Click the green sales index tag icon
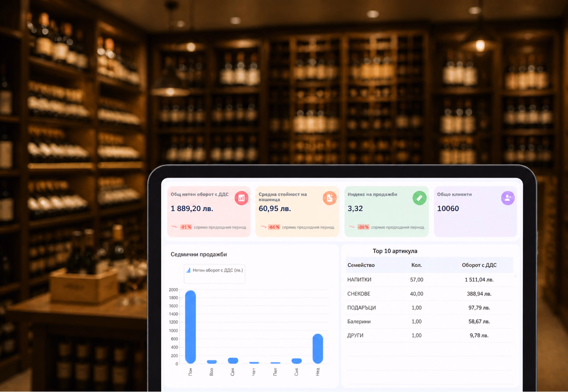 point(419,198)
